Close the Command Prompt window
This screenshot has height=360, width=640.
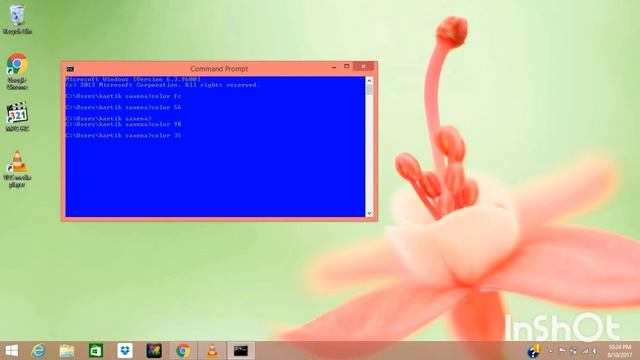click(x=363, y=66)
